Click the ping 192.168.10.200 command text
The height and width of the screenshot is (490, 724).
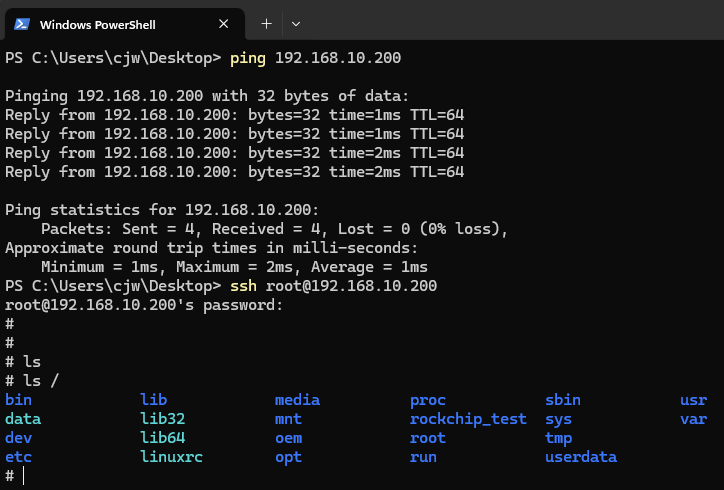315,58
